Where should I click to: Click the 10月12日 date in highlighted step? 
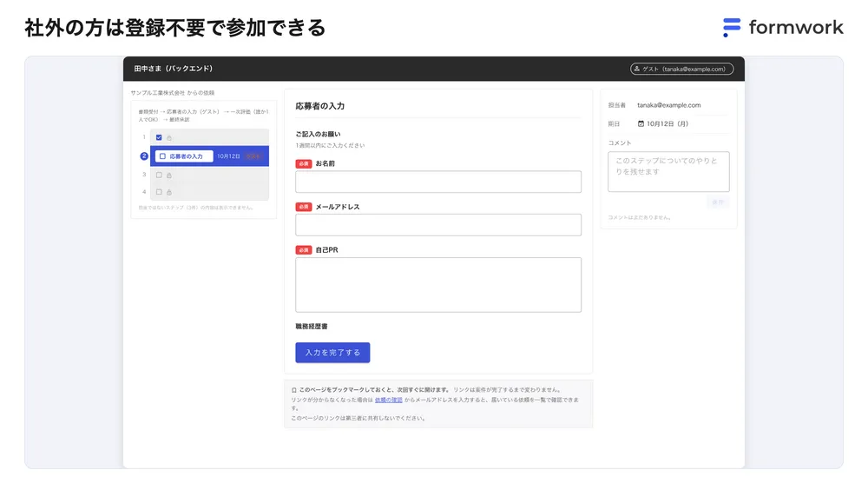pos(228,156)
